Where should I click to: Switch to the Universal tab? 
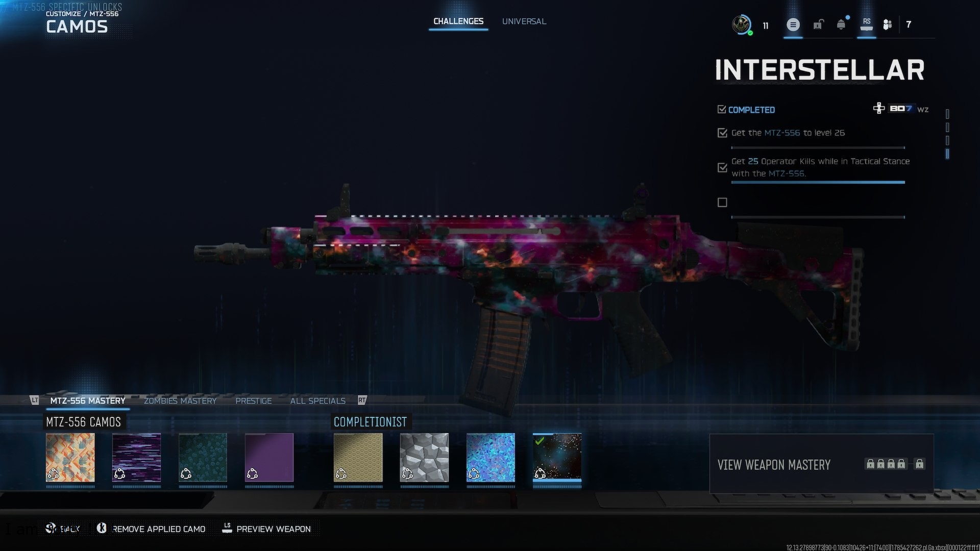(x=524, y=21)
